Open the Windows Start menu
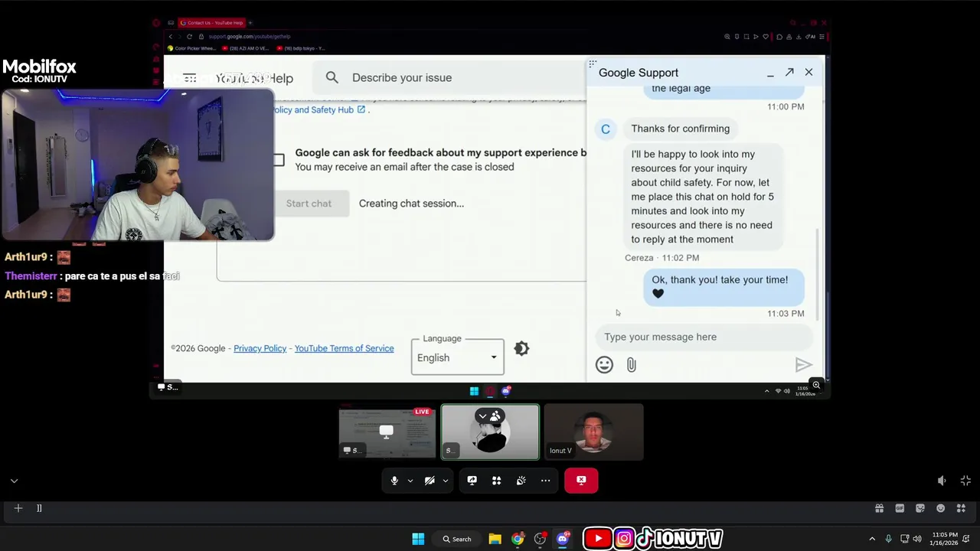Screen dimensions: 980x551 click(418, 539)
